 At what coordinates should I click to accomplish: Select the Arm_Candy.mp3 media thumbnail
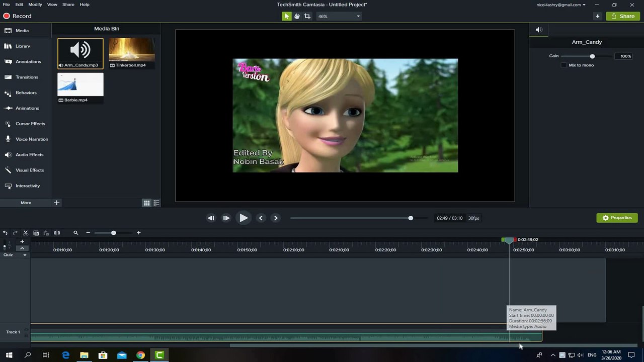(x=80, y=53)
